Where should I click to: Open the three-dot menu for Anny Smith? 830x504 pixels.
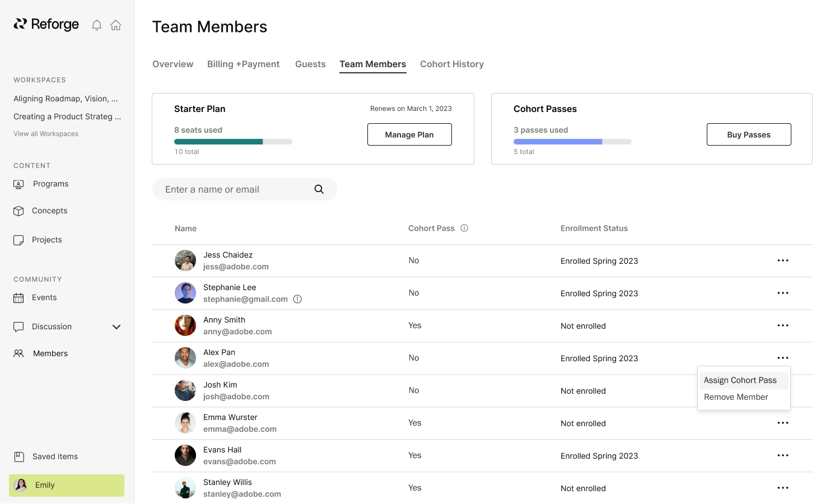(x=783, y=325)
